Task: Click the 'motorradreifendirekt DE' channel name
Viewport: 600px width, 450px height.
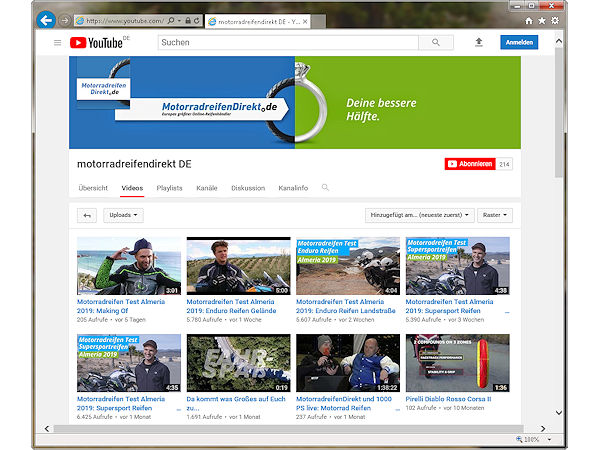Action: [134, 164]
